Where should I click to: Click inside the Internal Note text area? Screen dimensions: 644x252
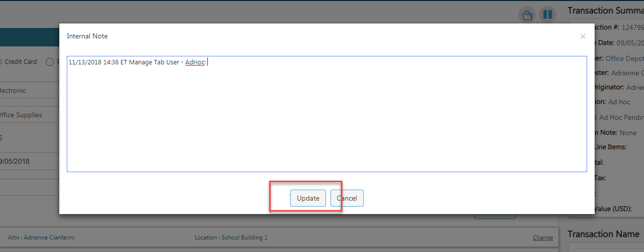(326, 114)
